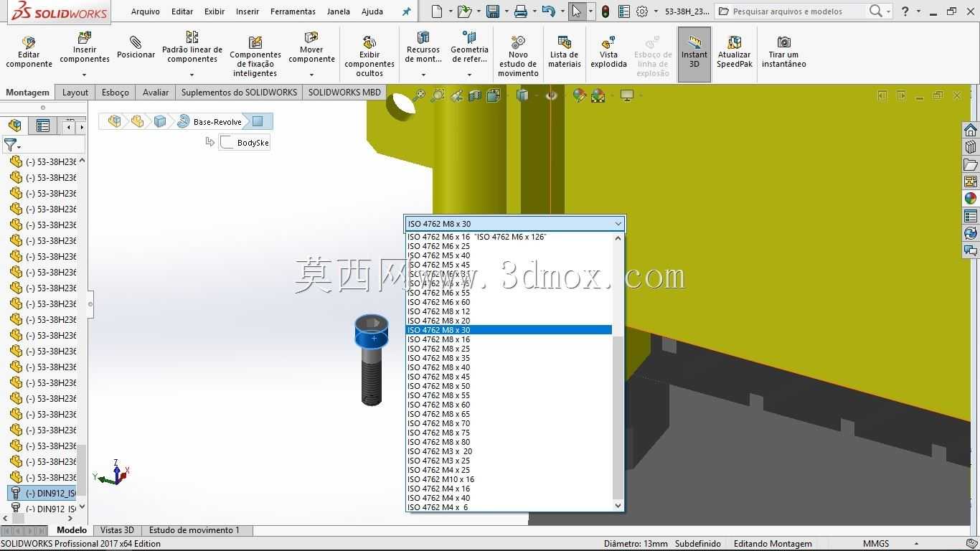The height and width of the screenshot is (551, 980).
Task: Switch to the Esboço tab
Action: tap(116, 93)
